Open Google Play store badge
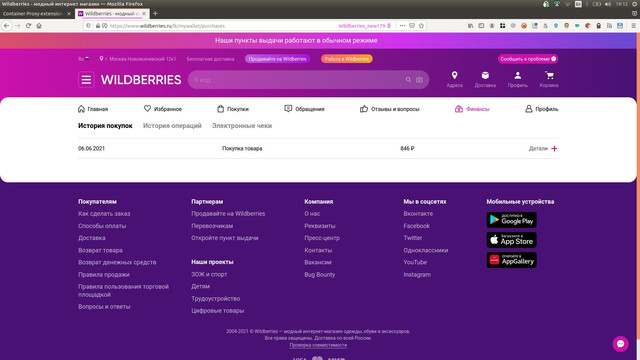 511,220
